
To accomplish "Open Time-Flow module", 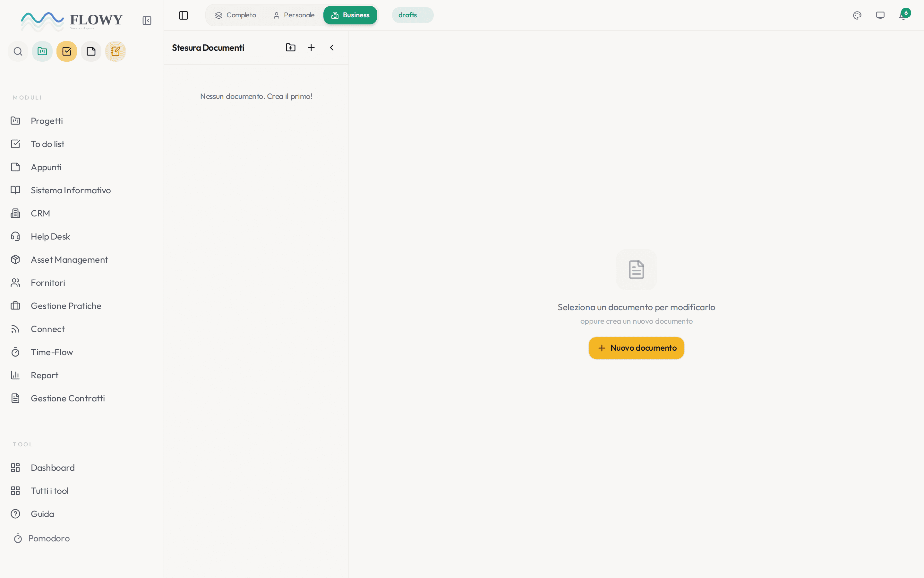I will 82,352.
